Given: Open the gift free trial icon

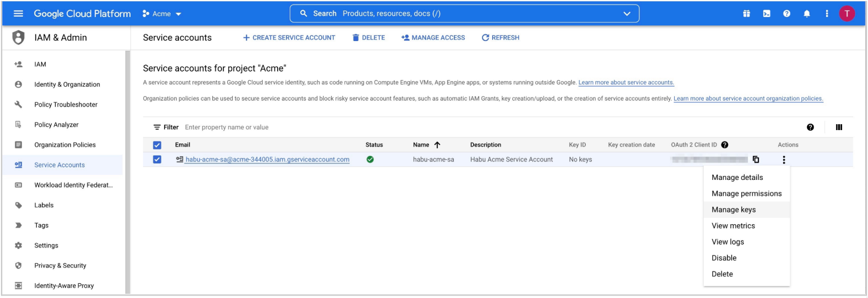Looking at the screenshot, I should pyautogui.click(x=746, y=14).
